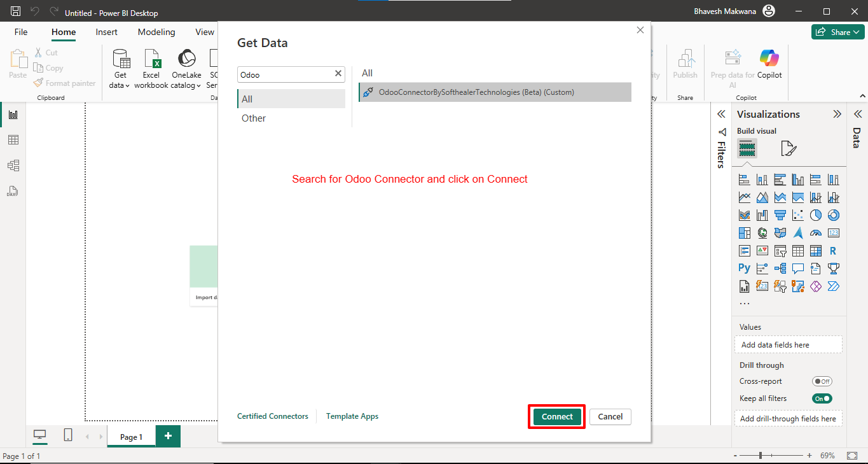
Task: Click the Copy icon in Clipboard group
Action: click(x=39, y=68)
